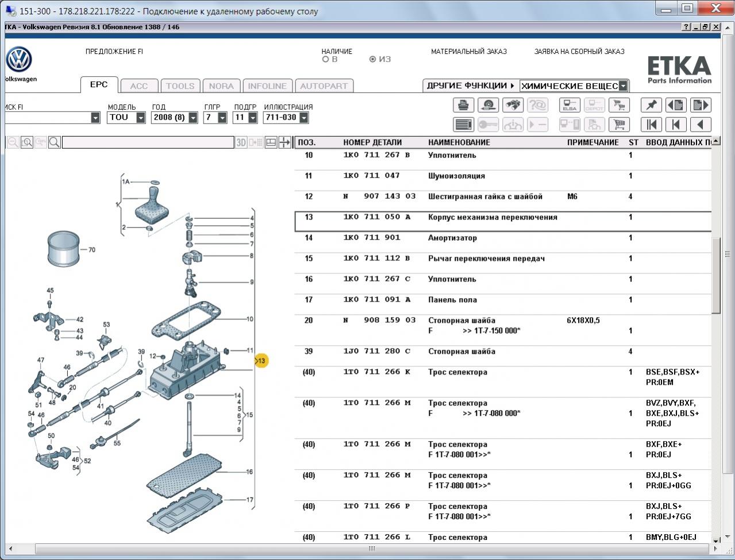Viewport: 735px width, 560px height.
Task: Click the printer icon in the toolbar
Action: coord(463,105)
